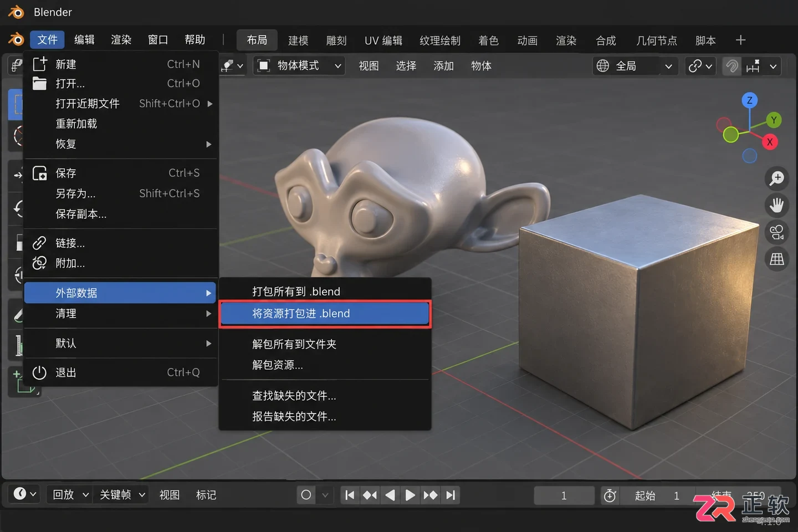Choose 重新加载 from the file menu

(x=121, y=124)
